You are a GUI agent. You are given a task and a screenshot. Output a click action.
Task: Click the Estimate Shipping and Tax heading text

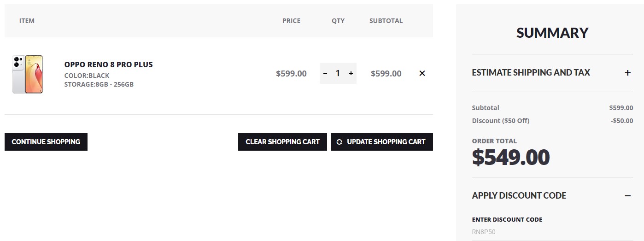pyautogui.click(x=531, y=72)
